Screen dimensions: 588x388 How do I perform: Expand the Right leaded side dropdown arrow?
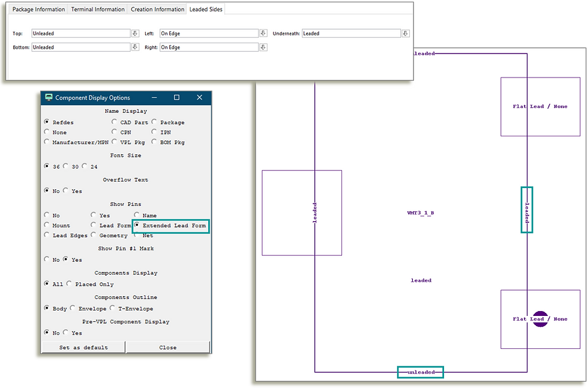pyautogui.click(x=263, y=47)
